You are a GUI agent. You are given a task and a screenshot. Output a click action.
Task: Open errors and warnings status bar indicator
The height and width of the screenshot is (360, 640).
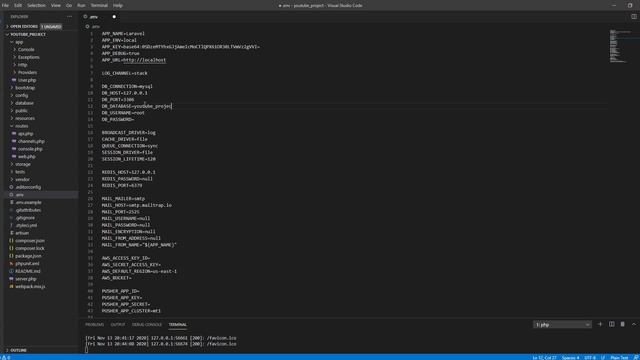click(6, 358)
